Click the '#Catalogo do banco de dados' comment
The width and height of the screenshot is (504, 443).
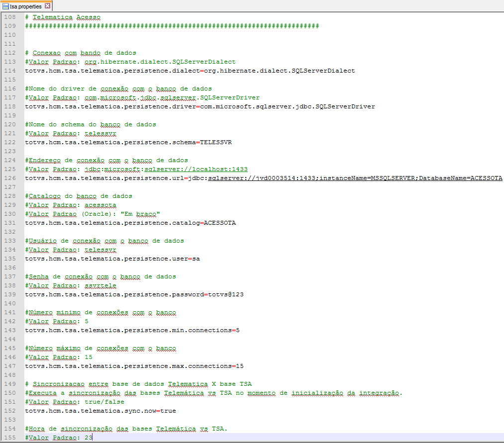click(79, 196)
